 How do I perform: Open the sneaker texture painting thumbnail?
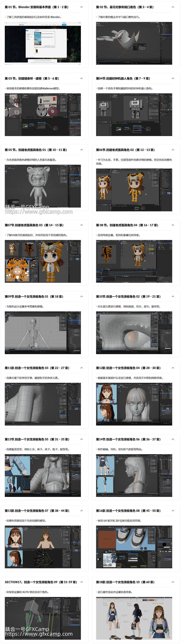[x=134, y=547]
